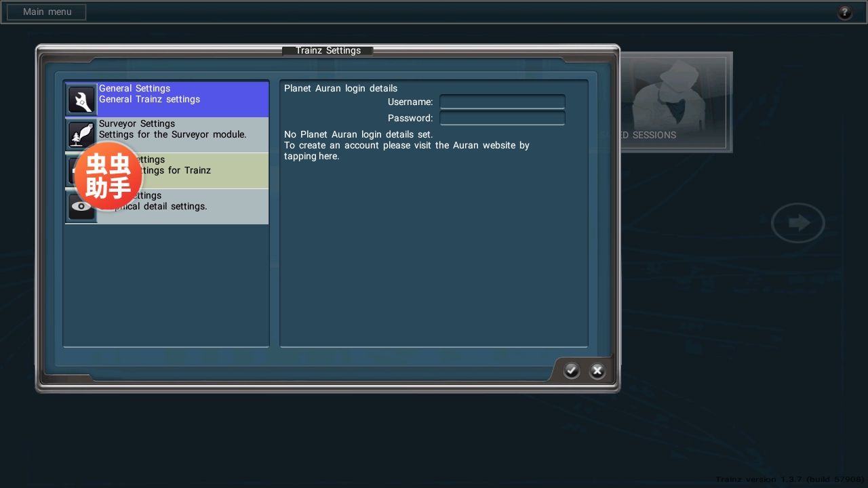Select General Settings wrench icon

click(81, 100)
